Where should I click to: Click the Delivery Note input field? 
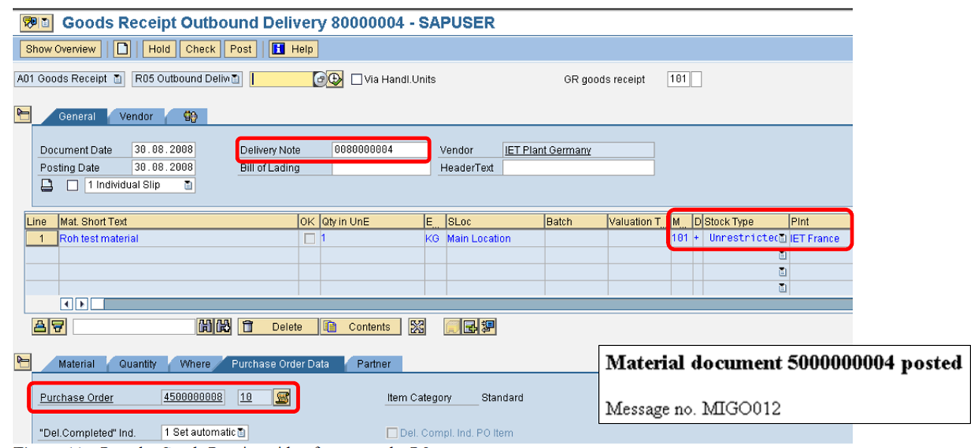pyautogui.click(x=378, y=150)
